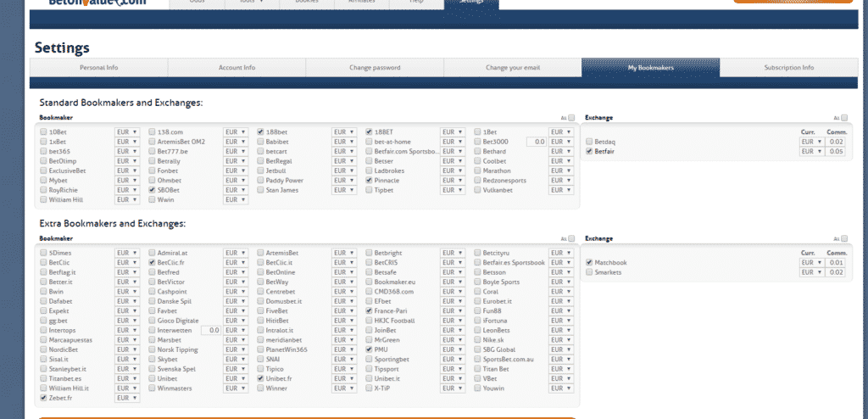Open the Winmasters currency dropdown
The width and height of the screenshot is (868, 419).
point(236,388)
